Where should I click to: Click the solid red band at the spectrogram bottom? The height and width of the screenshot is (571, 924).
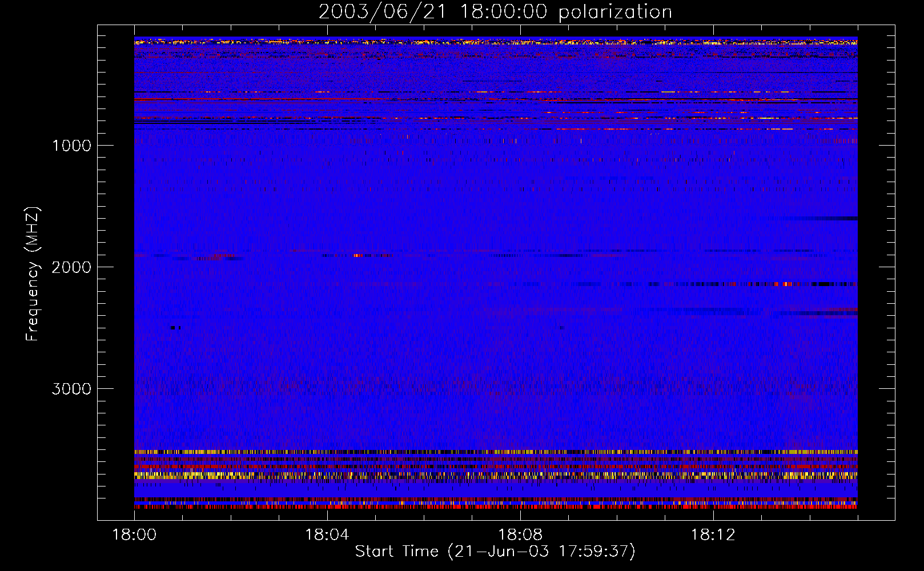[x=496, y=506]
